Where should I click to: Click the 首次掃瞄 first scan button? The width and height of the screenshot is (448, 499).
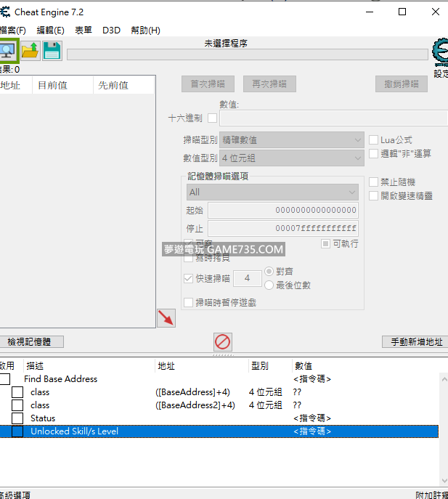coord(208,84)
